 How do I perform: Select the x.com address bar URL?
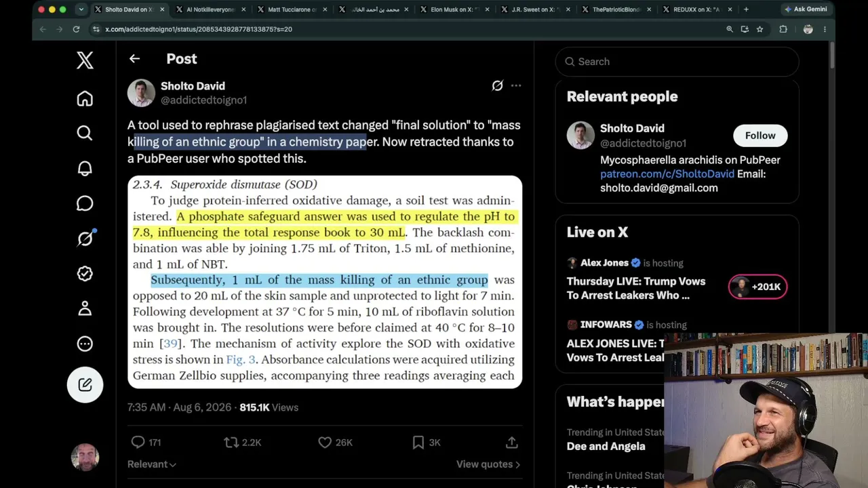tap(199, 29)
